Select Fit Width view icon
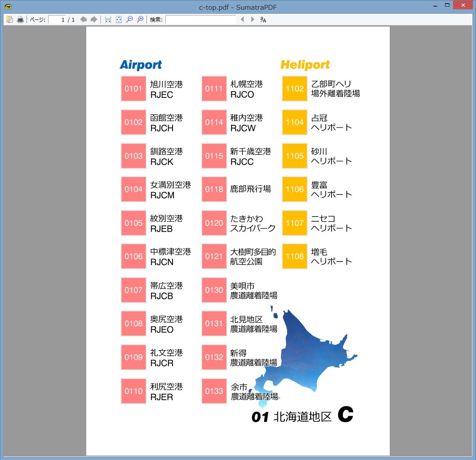This screenshot has width=476, height=460. click(x=108, y=19)
